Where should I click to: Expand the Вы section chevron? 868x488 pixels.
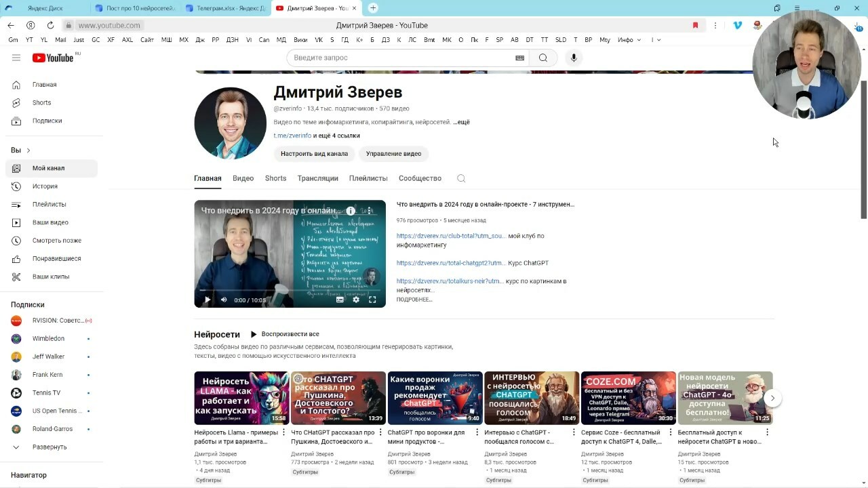(x=28, y=150)
